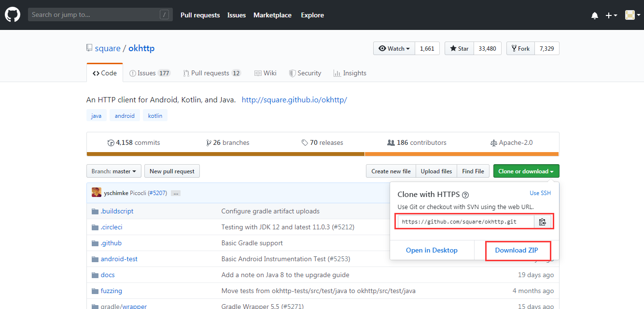View the 26 branches
This screenshot has height=309, width=644.
coord(228,142)
